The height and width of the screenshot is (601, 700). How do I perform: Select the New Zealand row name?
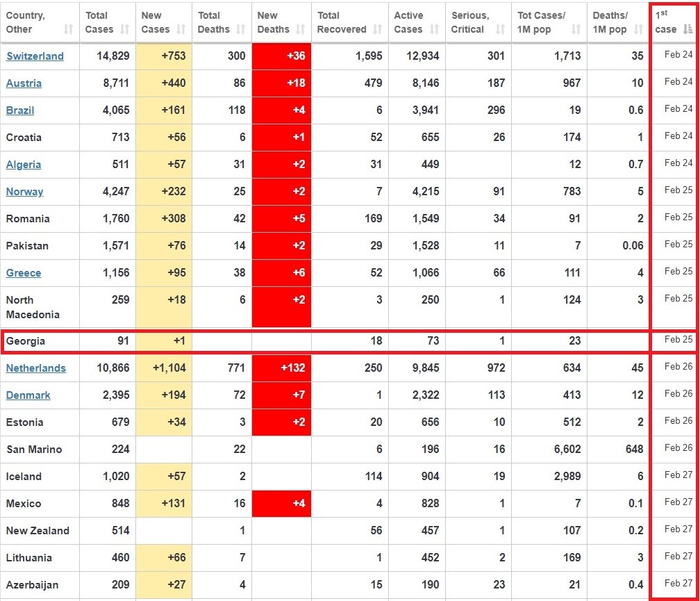click(37, 531)
